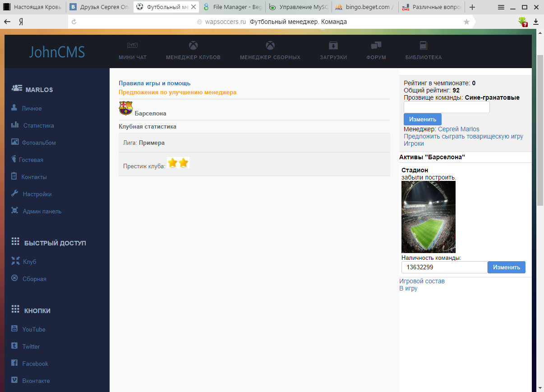Open the Библиотека book icon
Image resolution: width=544 pixels, height=392 pixels.
point(423,45)
